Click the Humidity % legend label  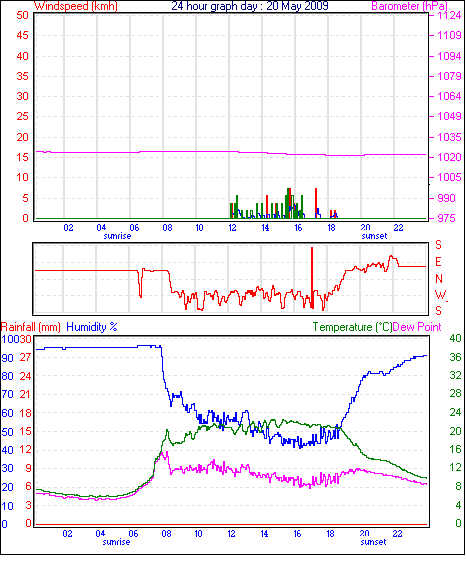pyautogui.click(x=92, y=327)
